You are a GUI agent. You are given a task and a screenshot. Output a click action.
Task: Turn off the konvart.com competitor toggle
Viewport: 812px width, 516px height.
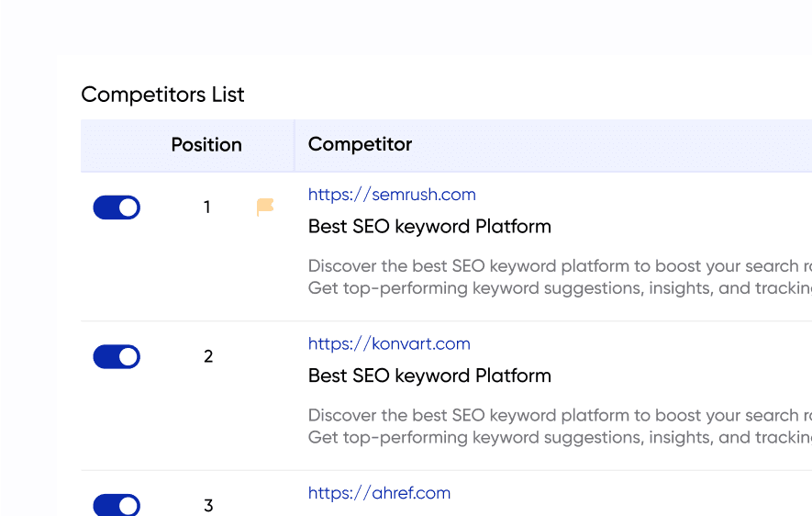click(x=117, y=356)
